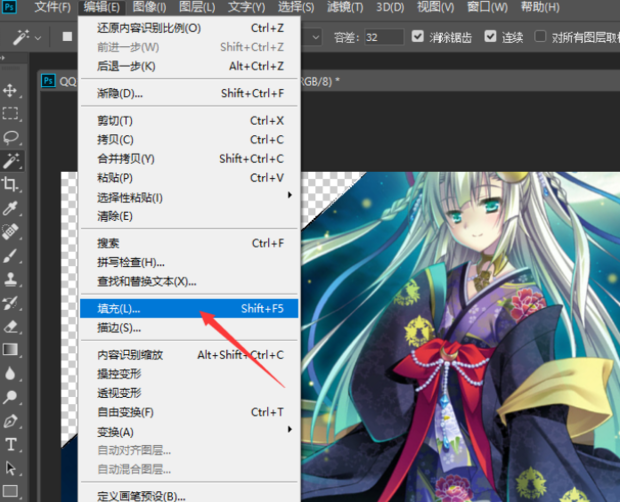
Task: Select the Rectangular Marquee tool
Action: (10, 113)
